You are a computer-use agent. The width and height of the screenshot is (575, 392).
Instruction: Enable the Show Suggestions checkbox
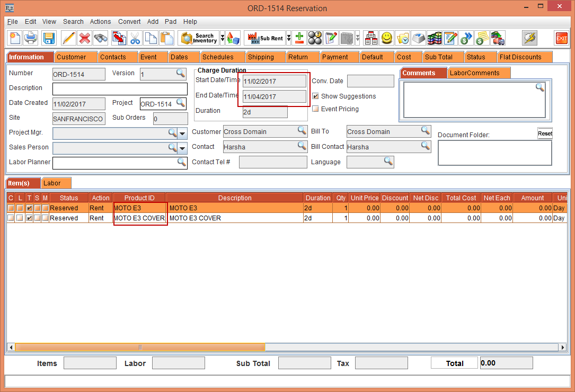316,96
